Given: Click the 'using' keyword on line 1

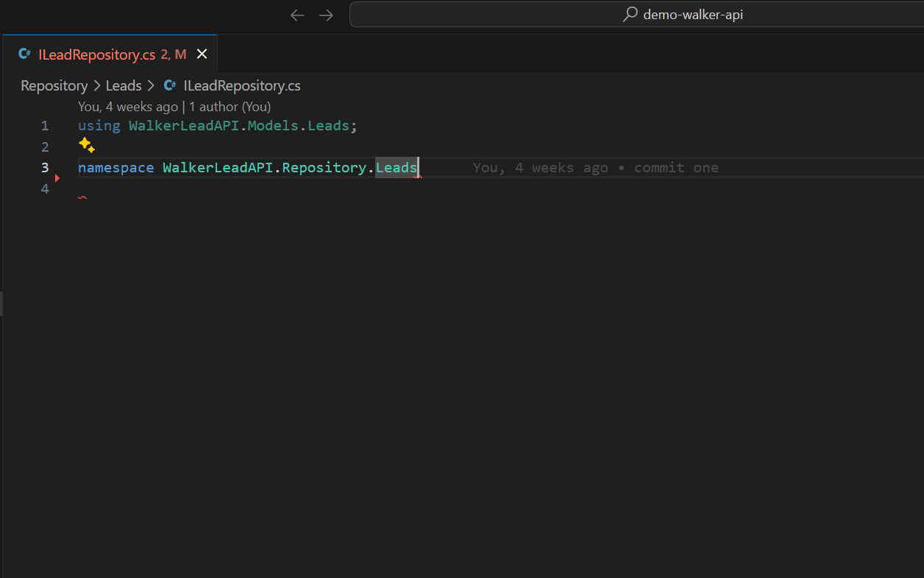Looking at the screenshot, I should click(x=99, y=126).
